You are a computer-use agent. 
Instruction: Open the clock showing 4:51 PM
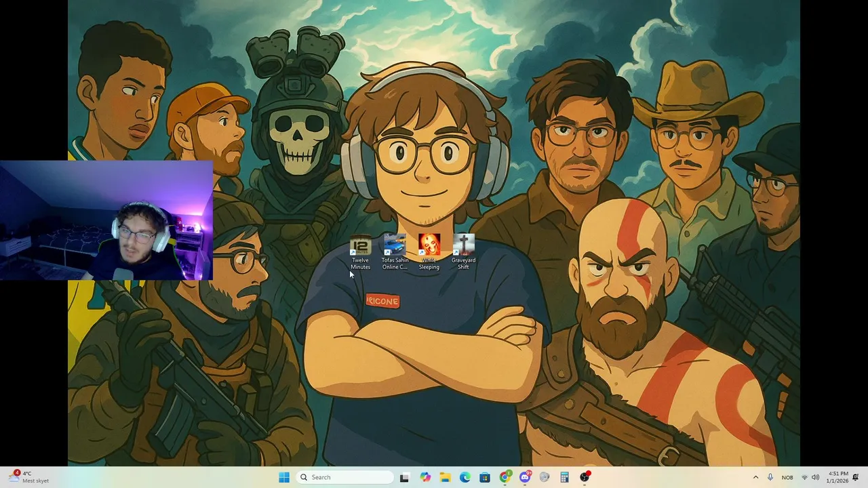pos(837,477)
